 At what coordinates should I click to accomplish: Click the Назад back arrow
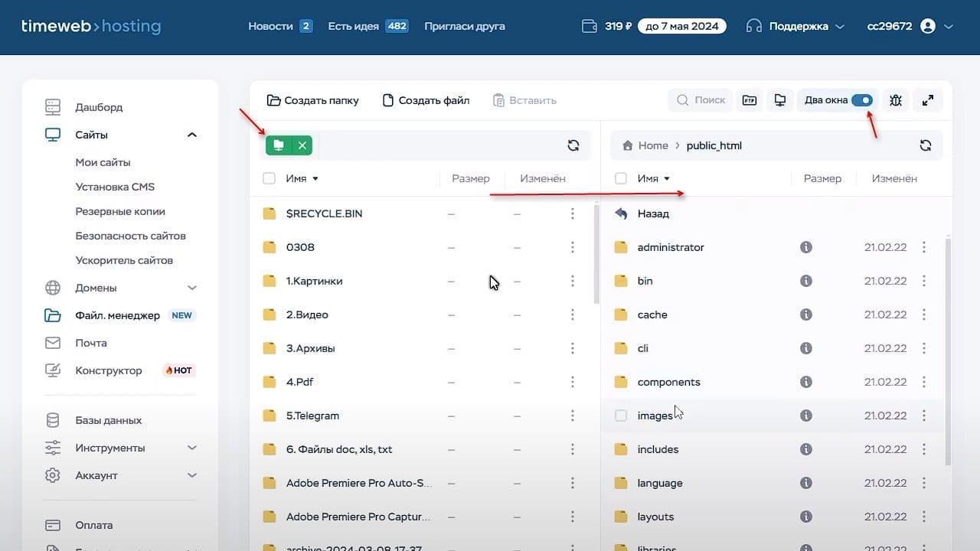click(x=621, y=214)
